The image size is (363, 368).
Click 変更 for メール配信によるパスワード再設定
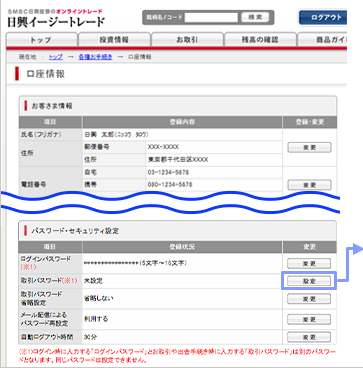(309, 319)
